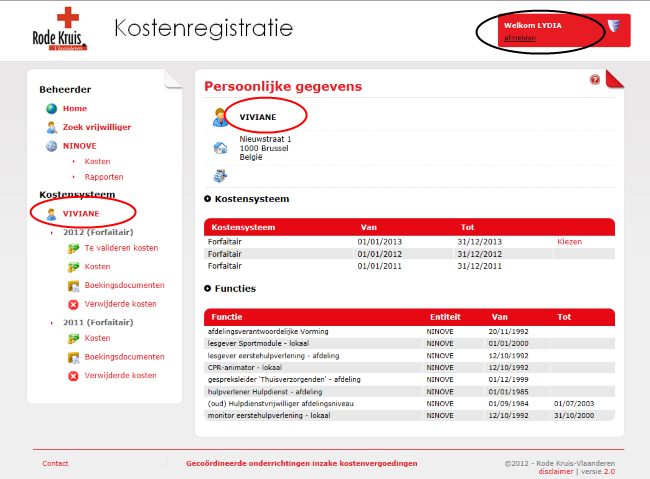
Task: Click the person icon beside VIVIANE in sidebar
Action: tap(51, 214)
